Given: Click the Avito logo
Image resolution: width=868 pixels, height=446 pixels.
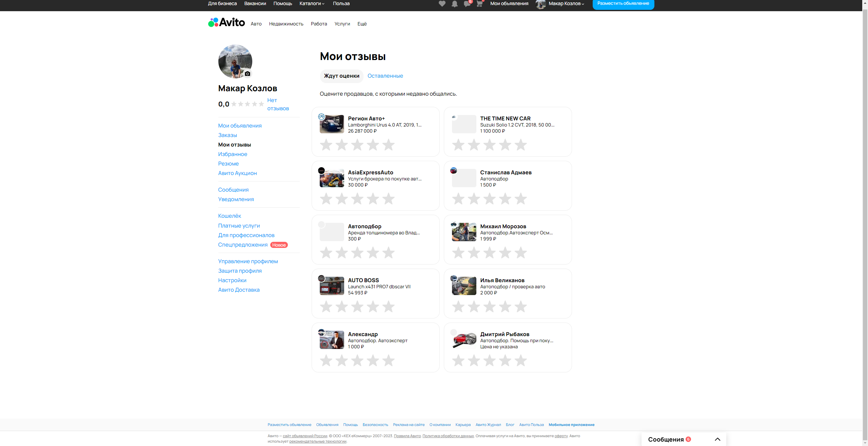Looking at the screenshot, I should point(226,22).
